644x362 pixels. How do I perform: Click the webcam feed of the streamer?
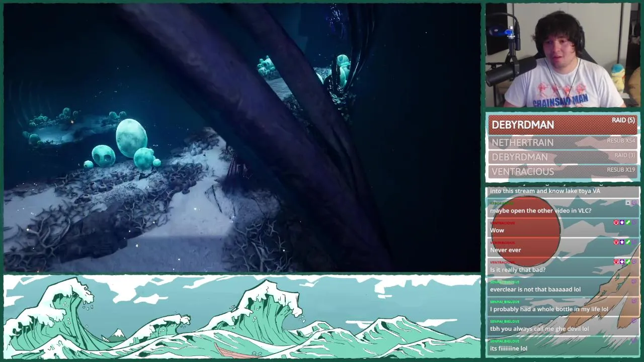[562, 55]
